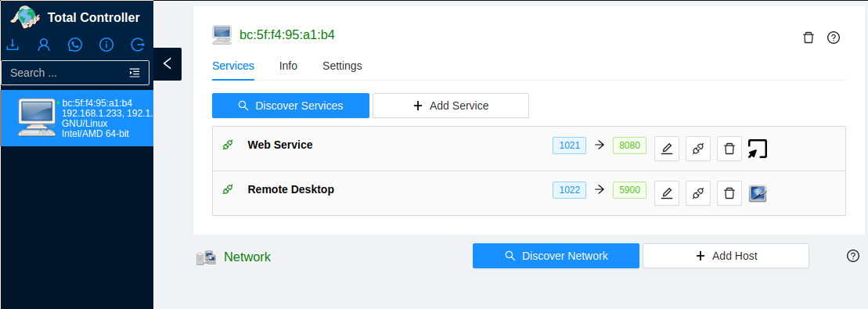Click the Total Controller globe logo
The width and height of the screenshot is (868, 309).
click(x=26, y=17)
